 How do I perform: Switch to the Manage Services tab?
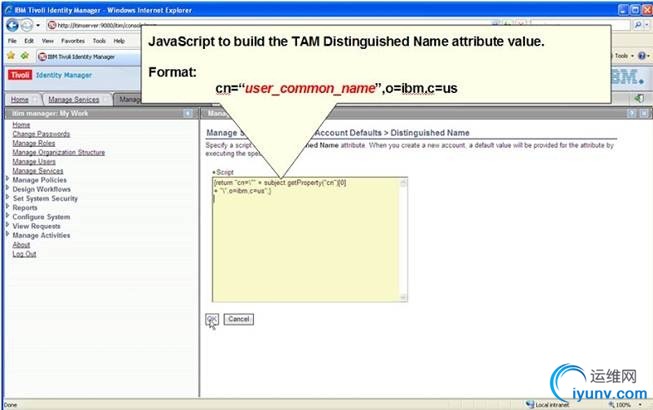pyautogui.click(x=74, y=99)
